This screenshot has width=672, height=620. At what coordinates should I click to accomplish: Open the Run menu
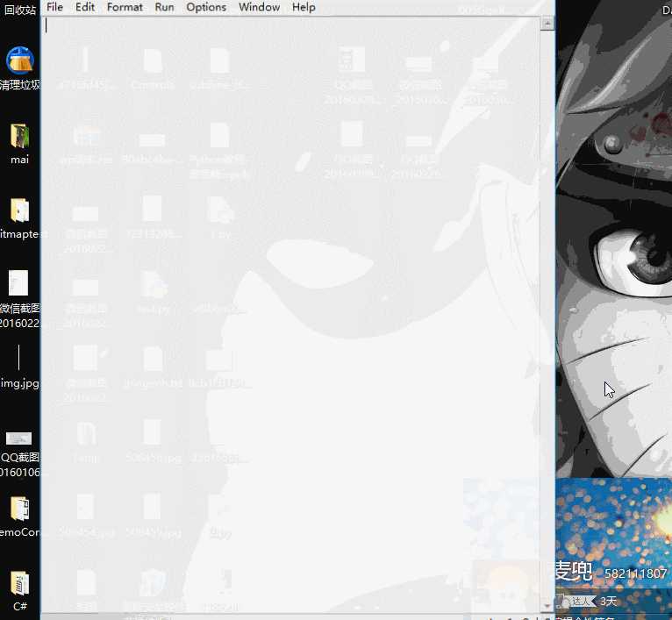165,7
